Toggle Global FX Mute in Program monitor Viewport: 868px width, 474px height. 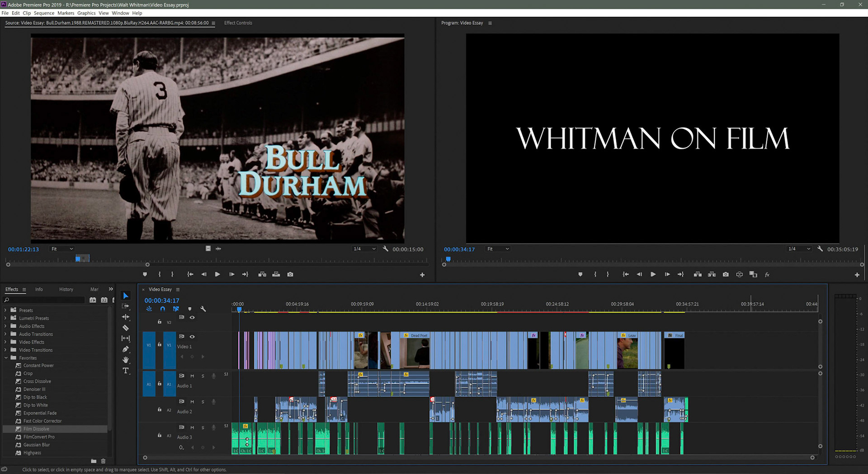(x=767, y=274)
